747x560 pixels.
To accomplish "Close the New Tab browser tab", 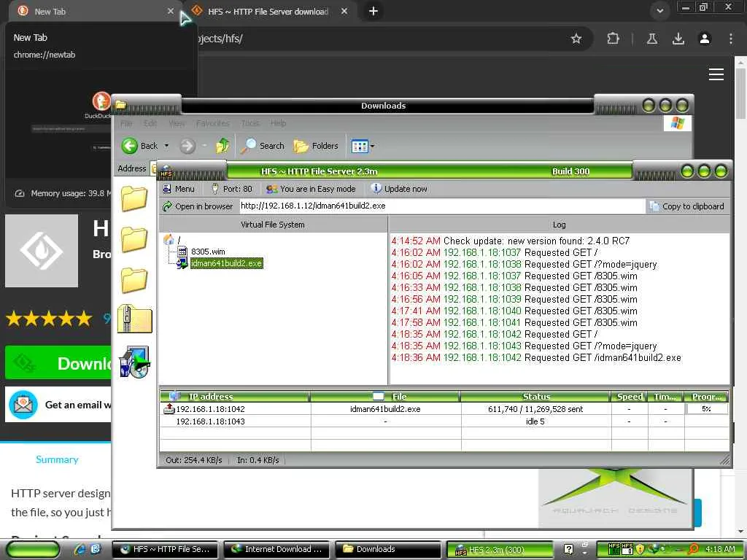I will [x=171, y=11].
